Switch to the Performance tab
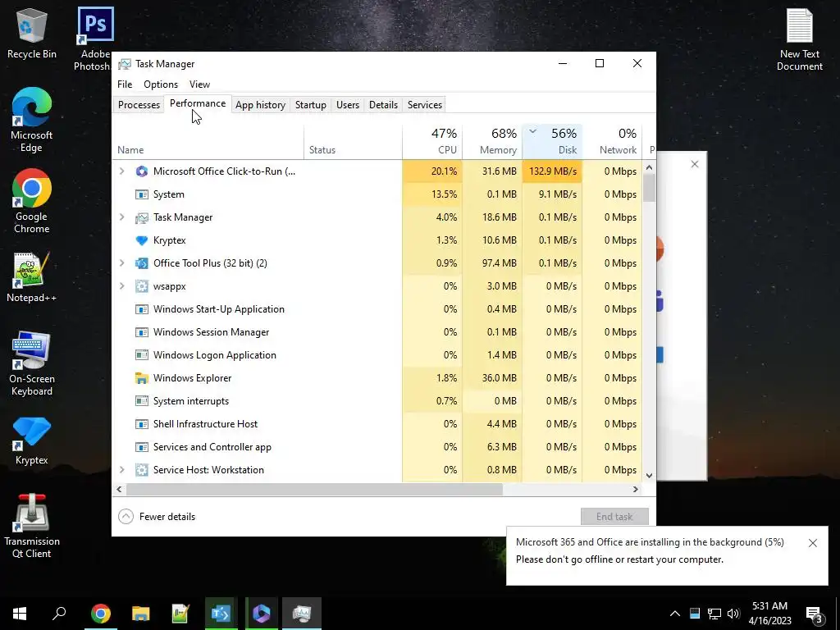The image size is (840, 630). pos(198,104)
